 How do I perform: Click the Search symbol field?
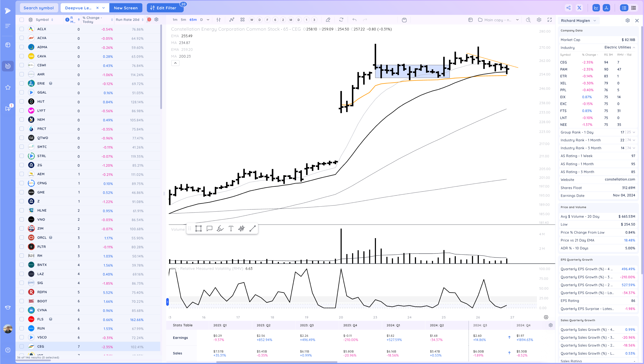tap(38, 8)
